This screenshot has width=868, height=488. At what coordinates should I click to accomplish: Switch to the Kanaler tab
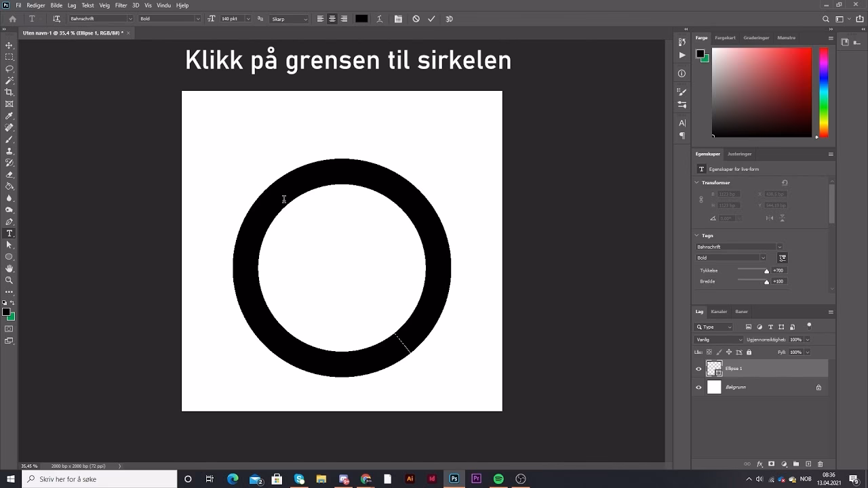coord(718,311)
